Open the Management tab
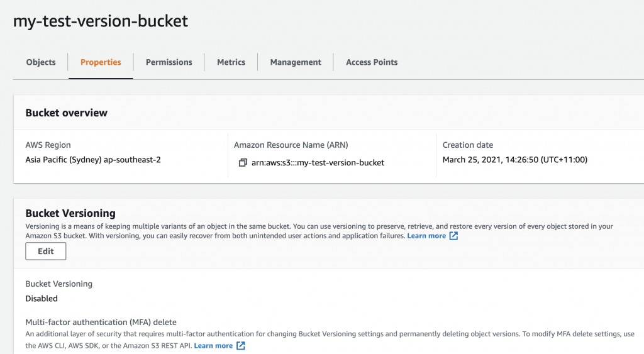The width and height of the screenshot is (644, 354). click(296, 62)
